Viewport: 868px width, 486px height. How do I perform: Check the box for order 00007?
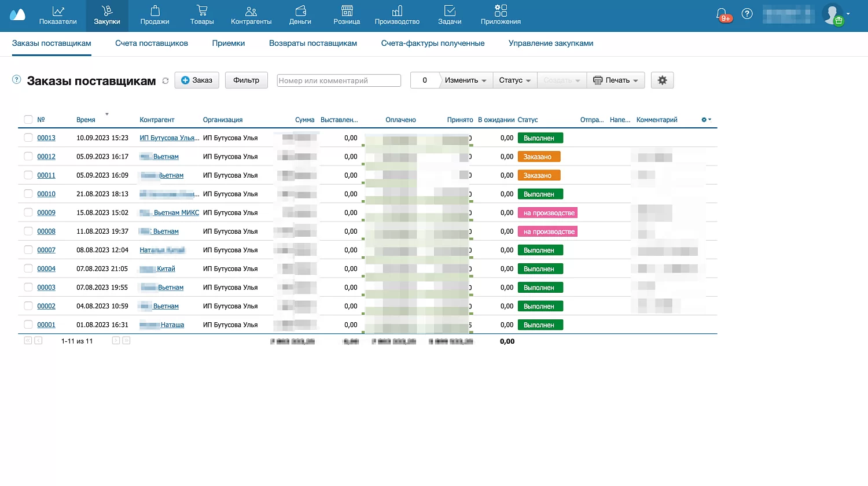28,250
